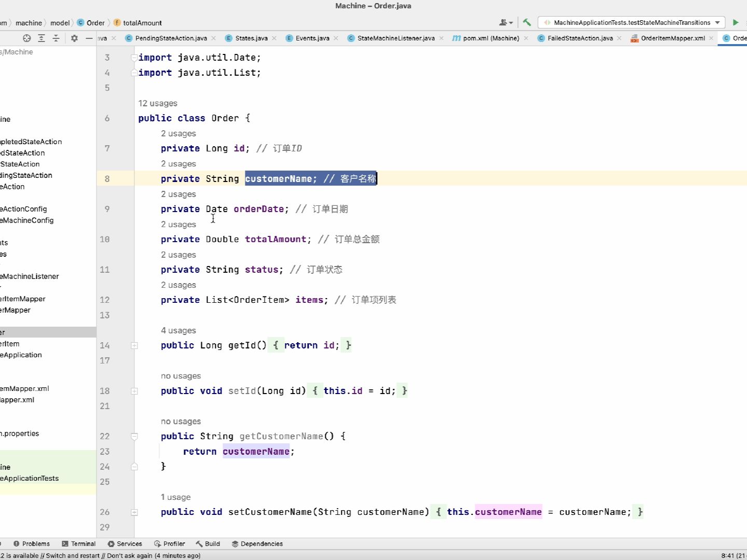747x560 pixels.
Task: Switch to the FailedStateAction.java tab
Action: tap(580, 38)
